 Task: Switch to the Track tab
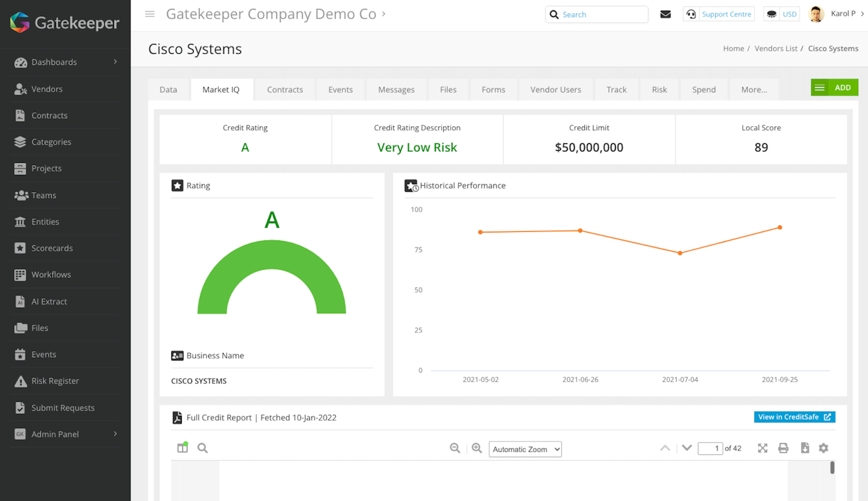point(616,90)
